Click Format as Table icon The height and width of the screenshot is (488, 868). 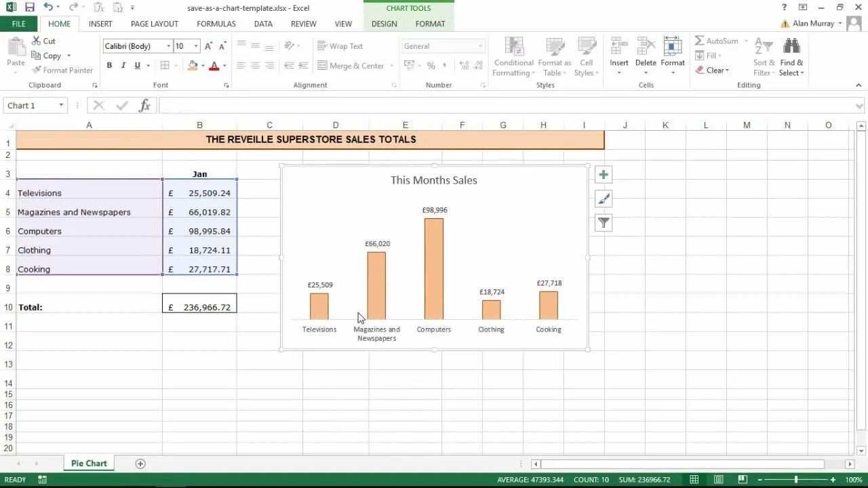click(555, 47)
